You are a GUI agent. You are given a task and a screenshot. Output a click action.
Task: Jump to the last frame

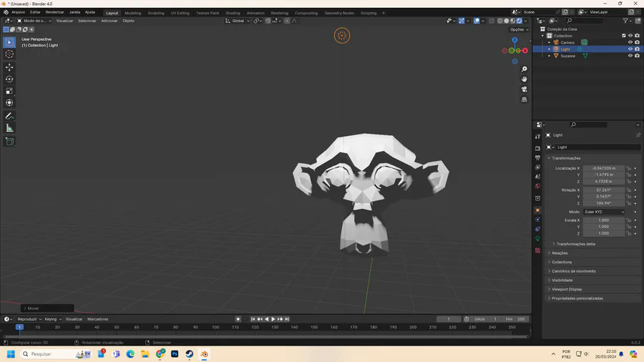tap(287, 319)
